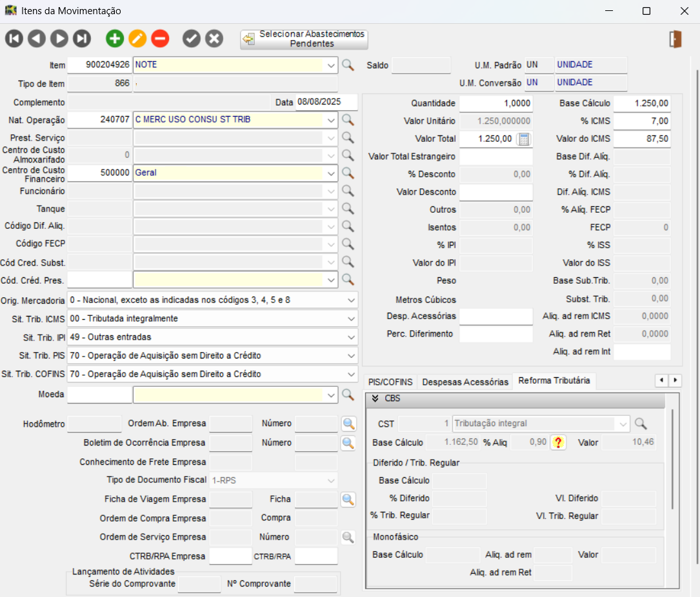The width and height of the screenshot is (700, 597).
Task: Click the checkmark confirm icon
Action: point(192,39)
